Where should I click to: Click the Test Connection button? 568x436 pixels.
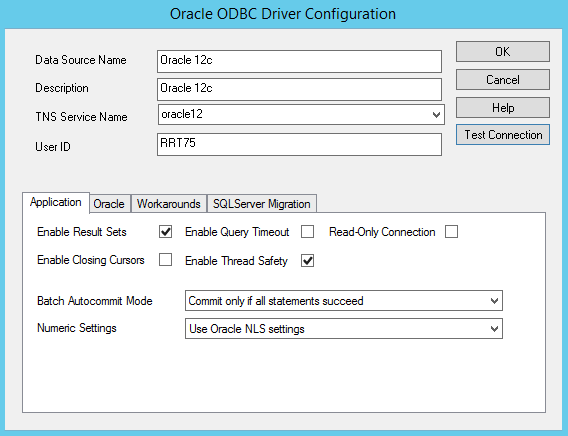pos(503,135)
